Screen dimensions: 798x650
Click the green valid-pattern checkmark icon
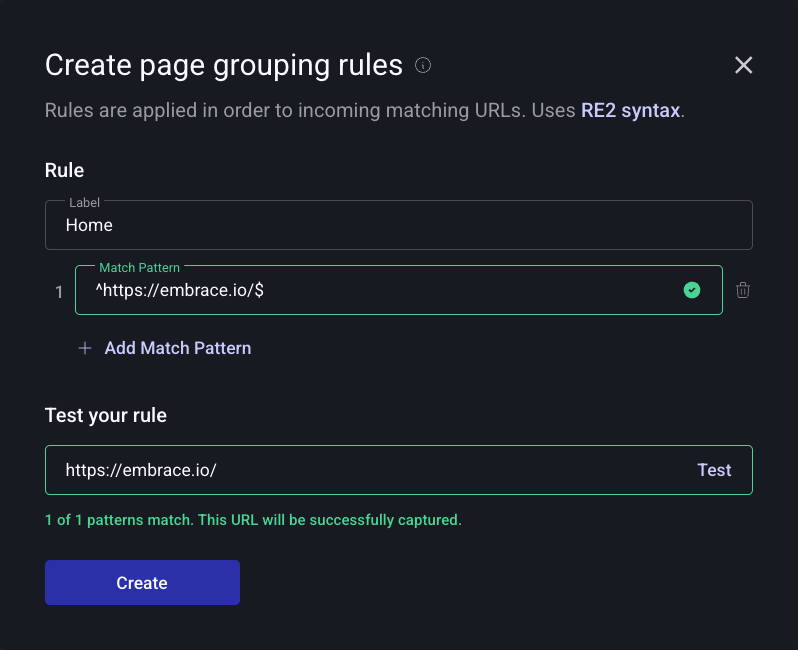point(691,290)
